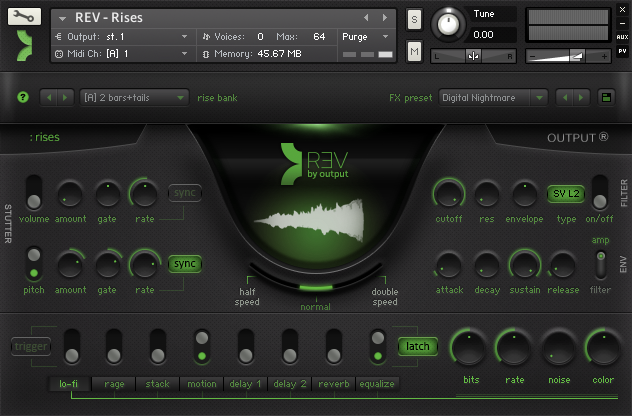This screenshot has width=632, height=416.
Task: Click the green help question mark icon
Action: 22,97
